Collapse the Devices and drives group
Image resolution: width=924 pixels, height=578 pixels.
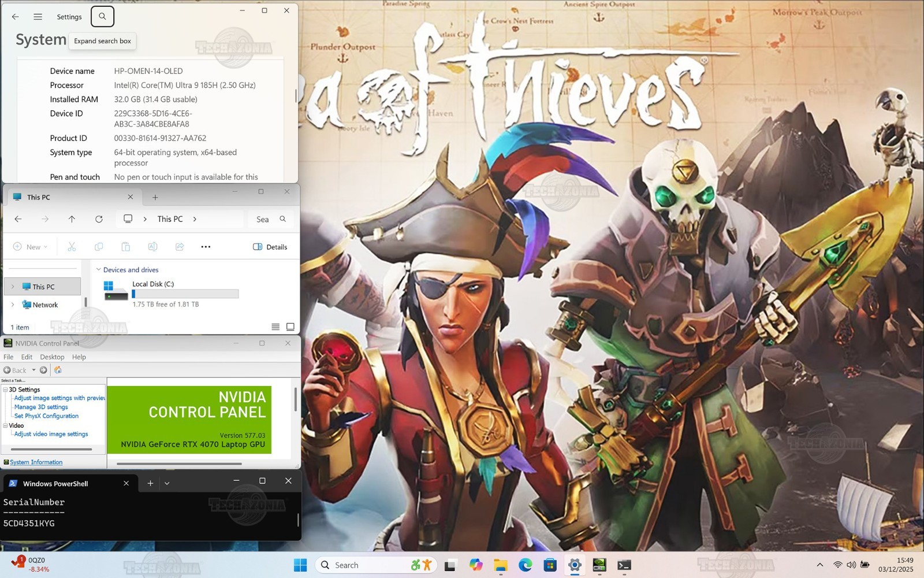click(x=98, y=269)
